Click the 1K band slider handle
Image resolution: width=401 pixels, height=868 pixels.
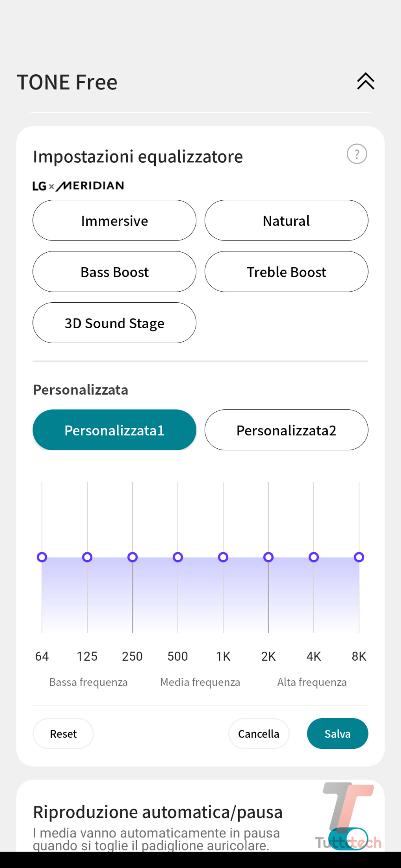[223, 557]
